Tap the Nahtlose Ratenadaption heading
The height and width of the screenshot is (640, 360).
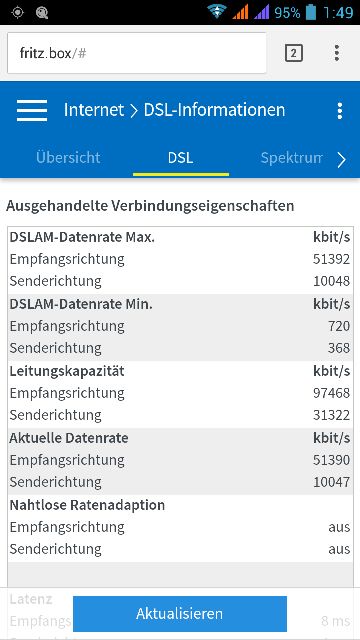coord(87,505)
